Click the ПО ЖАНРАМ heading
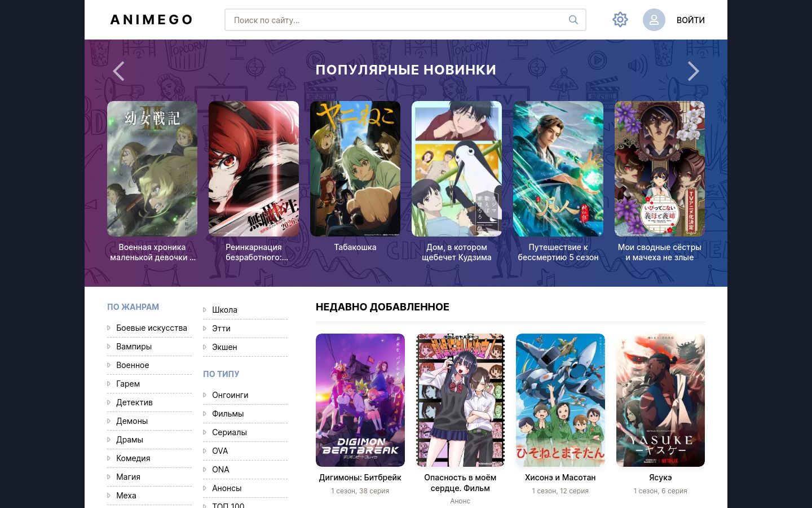Viewport: 812px width, 508px height. click(133, 307)
